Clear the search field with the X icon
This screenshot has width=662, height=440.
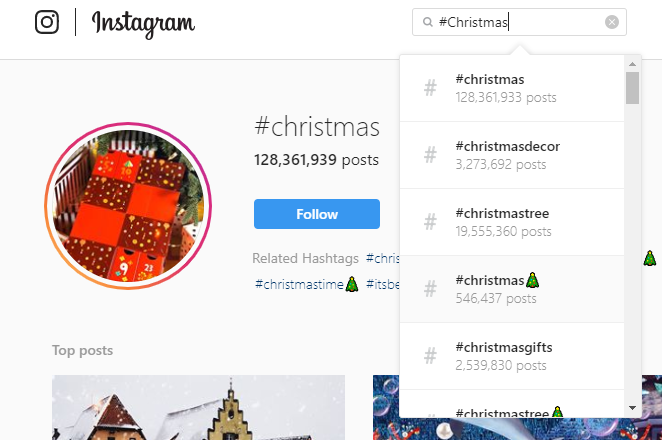612,22
